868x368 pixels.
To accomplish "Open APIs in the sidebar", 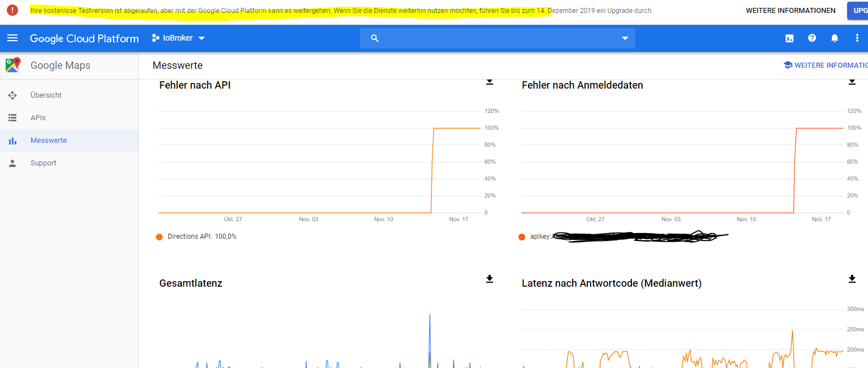I will click(x=69, y=118).
